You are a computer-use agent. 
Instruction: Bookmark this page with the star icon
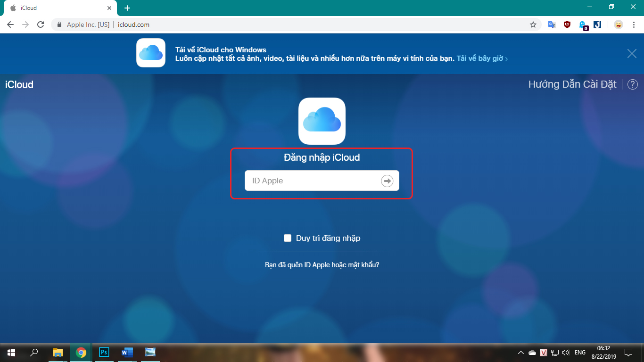[533, 25]
